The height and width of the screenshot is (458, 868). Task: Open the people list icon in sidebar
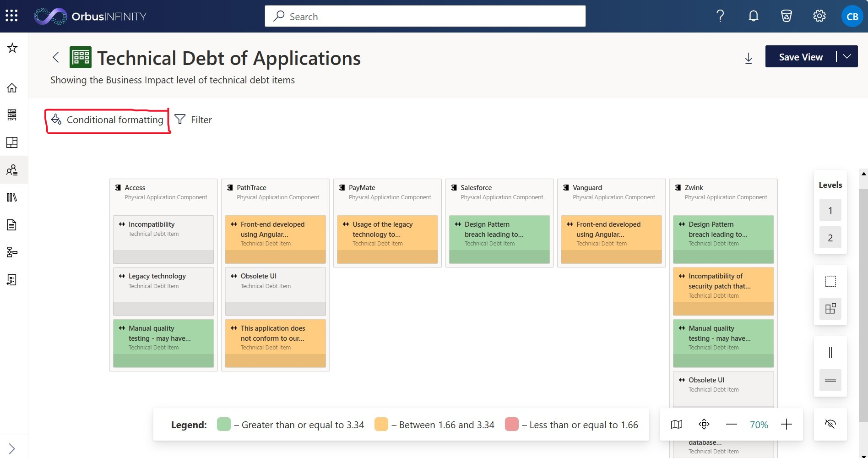click(12, 170)
